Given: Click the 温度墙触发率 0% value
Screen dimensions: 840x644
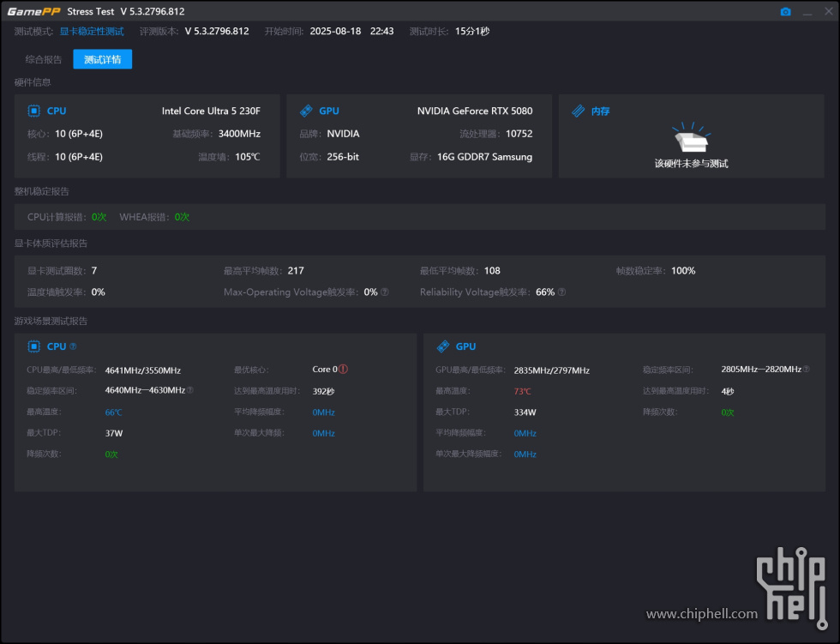Looking at the screenshot, I should 98,292.
